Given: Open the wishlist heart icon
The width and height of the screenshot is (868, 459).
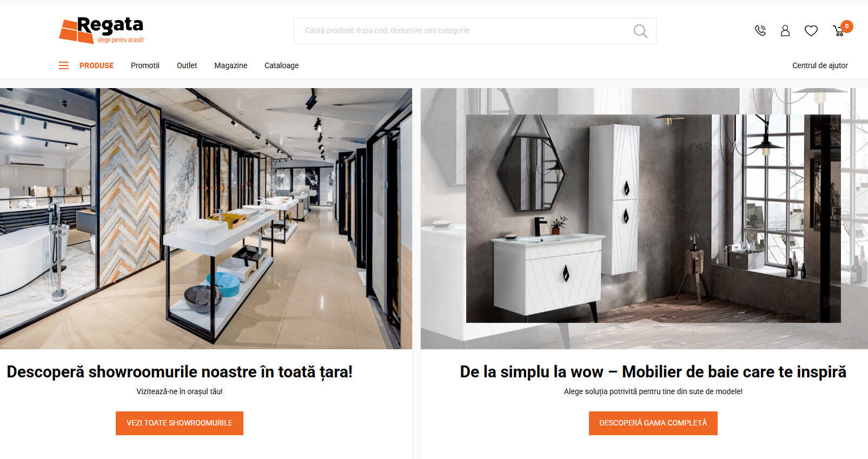Looking at the screenshot, I should coord(811,31).
